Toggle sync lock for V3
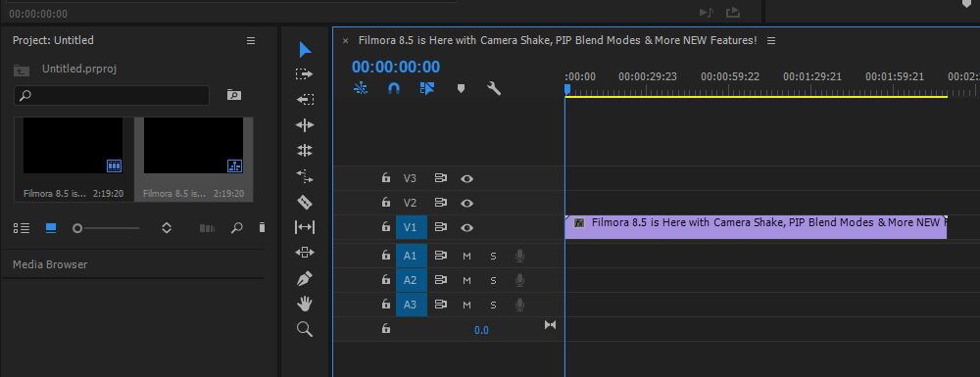The height and width of the screenshot is (377, 980). [x=441, y=178]
